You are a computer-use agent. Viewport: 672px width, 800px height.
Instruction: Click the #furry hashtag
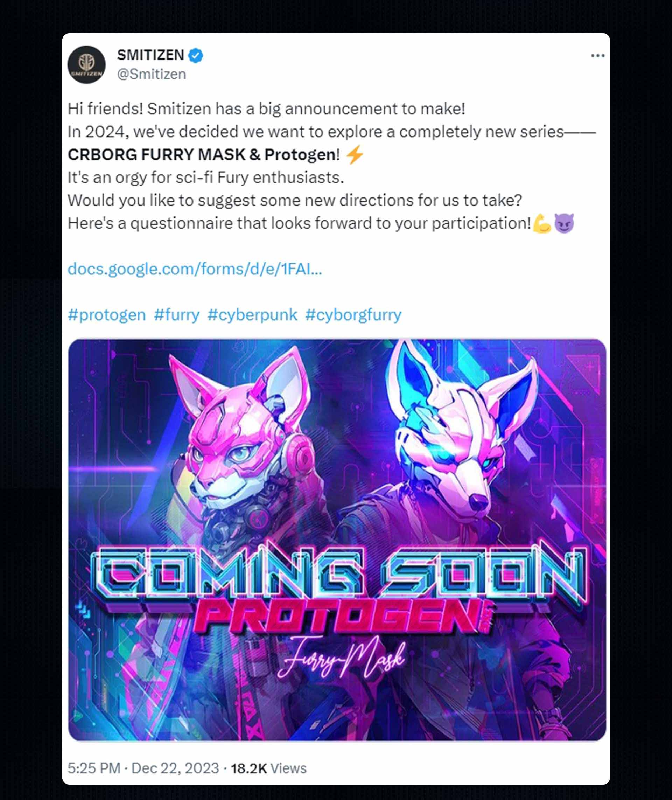point(177,315)
